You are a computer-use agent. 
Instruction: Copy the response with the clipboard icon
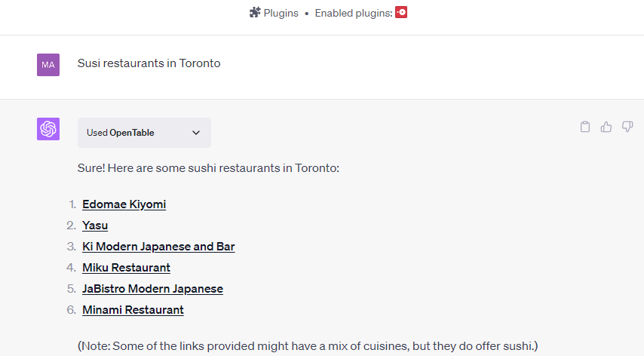pos(585,127)
